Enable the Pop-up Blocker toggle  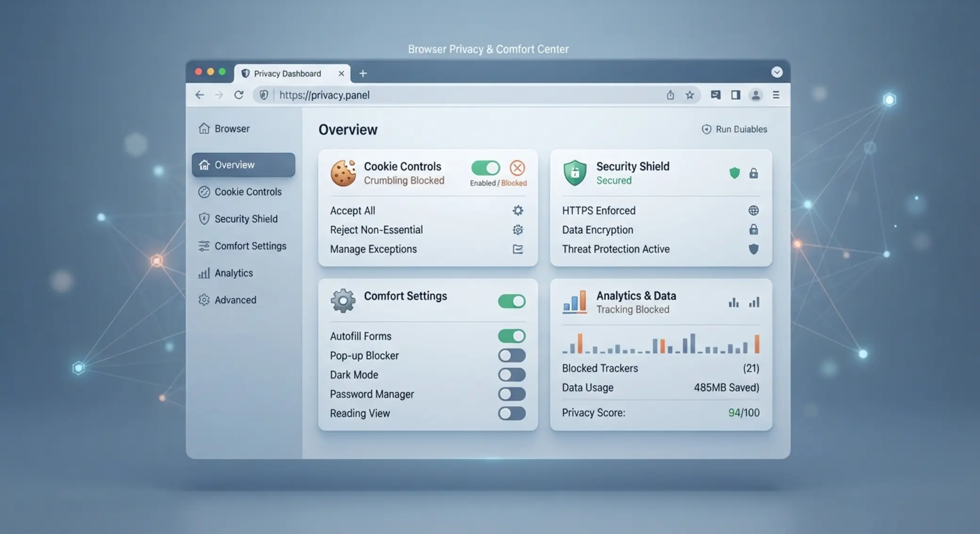coord(512,356)
